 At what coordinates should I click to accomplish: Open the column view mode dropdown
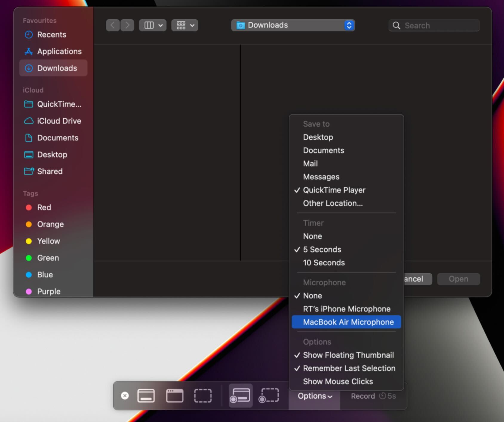coord(153,25)
